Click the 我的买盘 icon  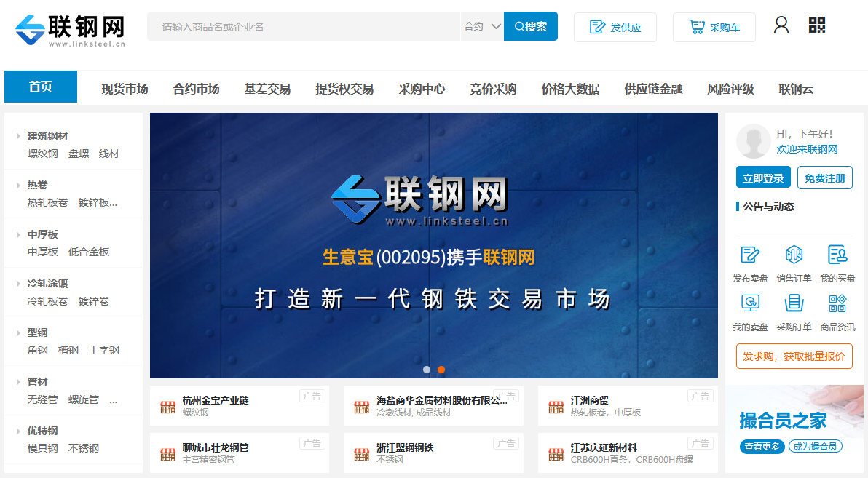click(837, 255)
